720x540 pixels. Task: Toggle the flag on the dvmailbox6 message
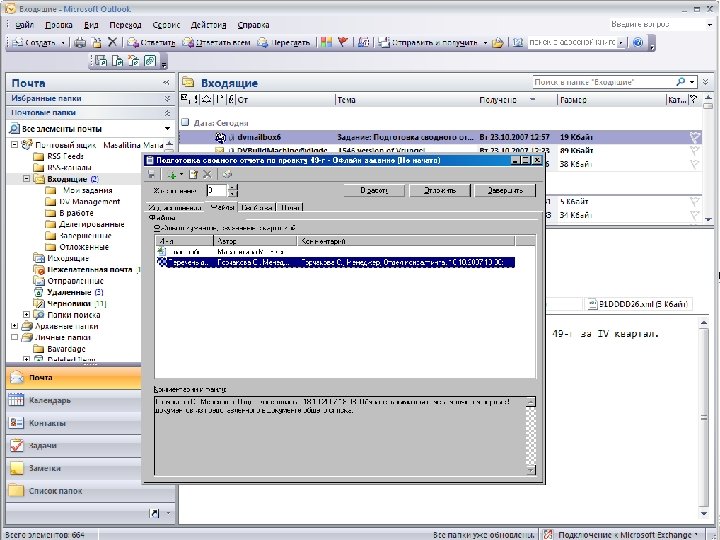[694, 137]
